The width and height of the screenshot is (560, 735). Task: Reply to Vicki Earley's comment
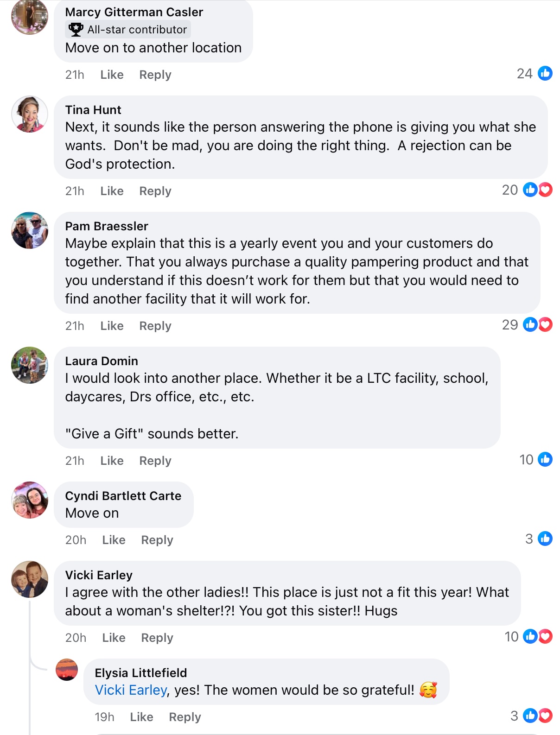click(157, 638)
